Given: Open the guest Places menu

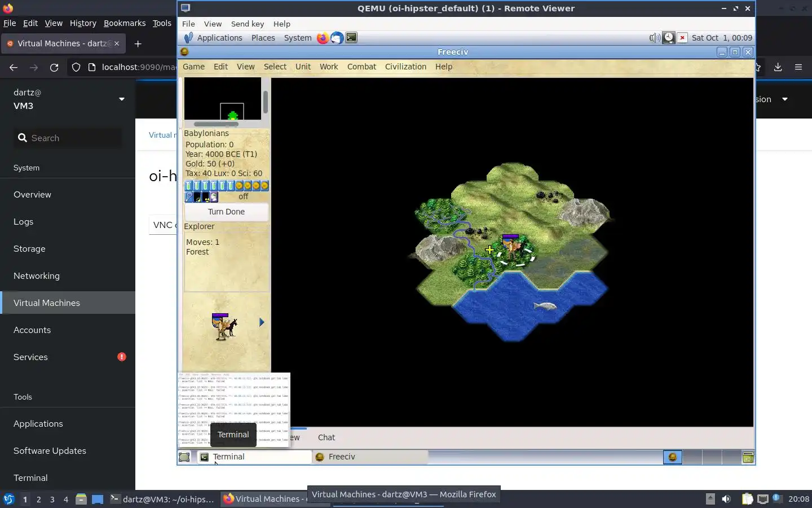Looking at the screenshot, I should coord(263,38).
